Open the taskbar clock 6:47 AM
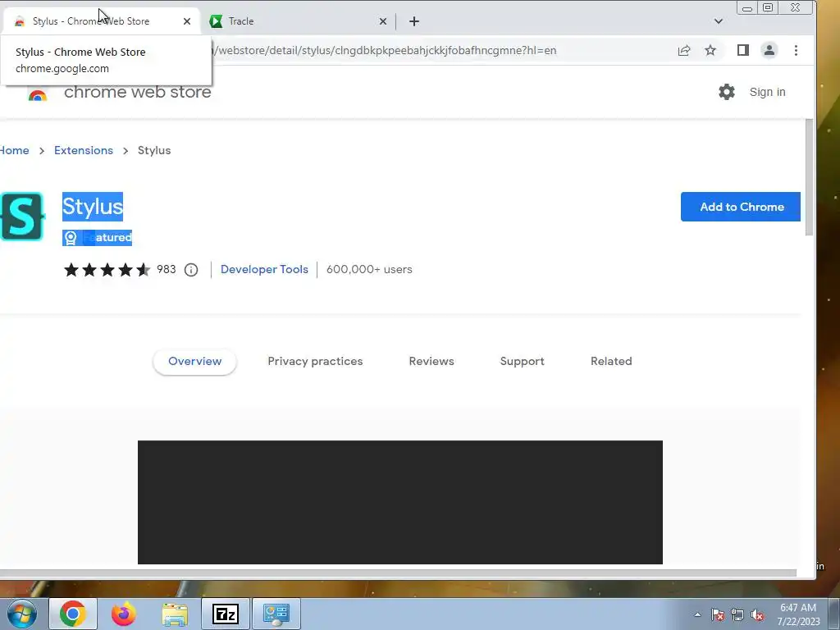 (x=798, y=614)
